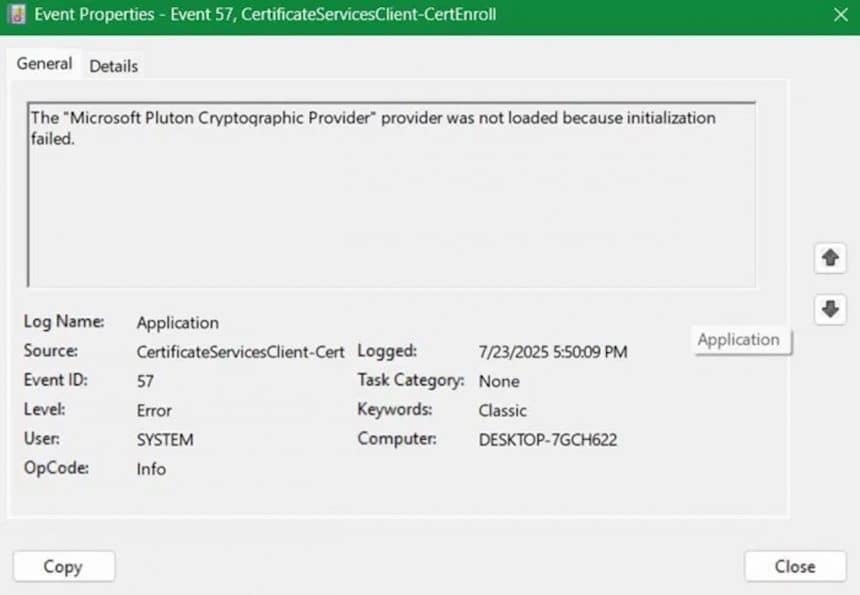Screen dimensions: 860x595
Task: Click the Computer name DESKTOP-7GCH622
Action: (x=548, y=440)
